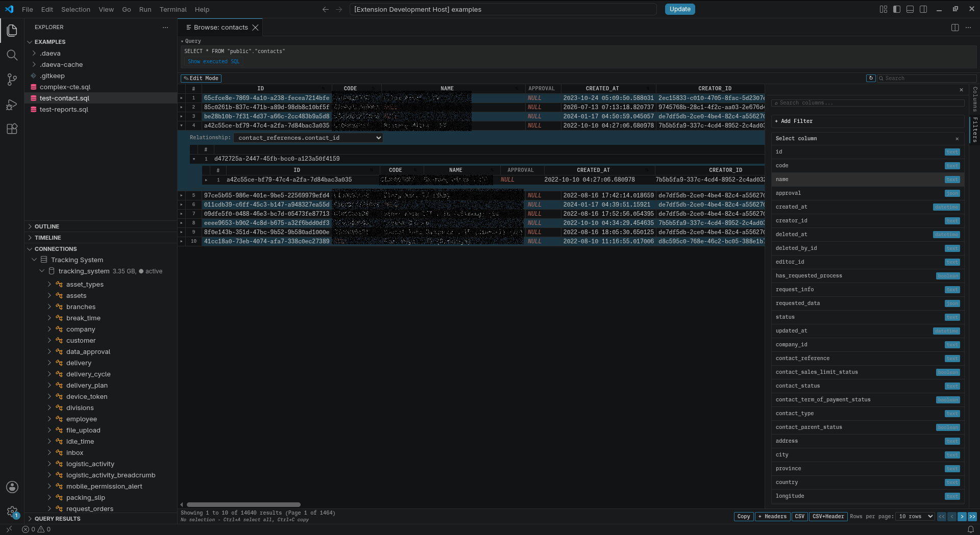
Task: Open the Rows per page dropdown
Action: 915,517
